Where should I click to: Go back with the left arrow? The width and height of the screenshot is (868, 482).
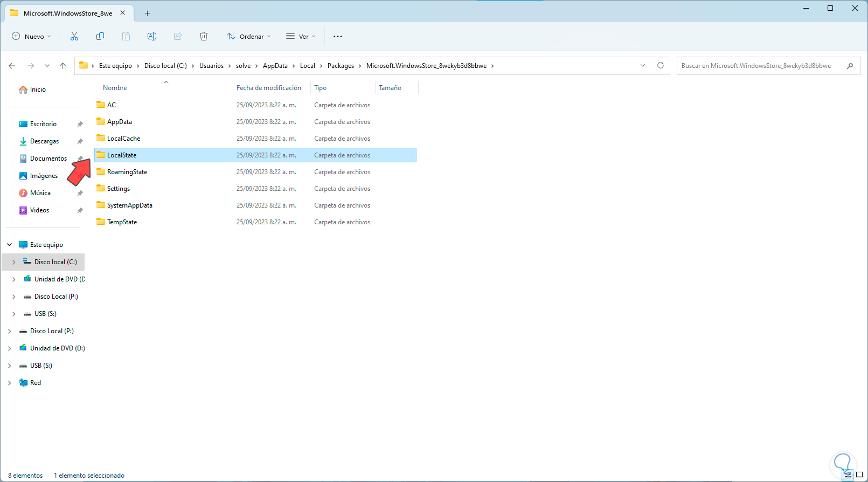(x=12, y=66)
